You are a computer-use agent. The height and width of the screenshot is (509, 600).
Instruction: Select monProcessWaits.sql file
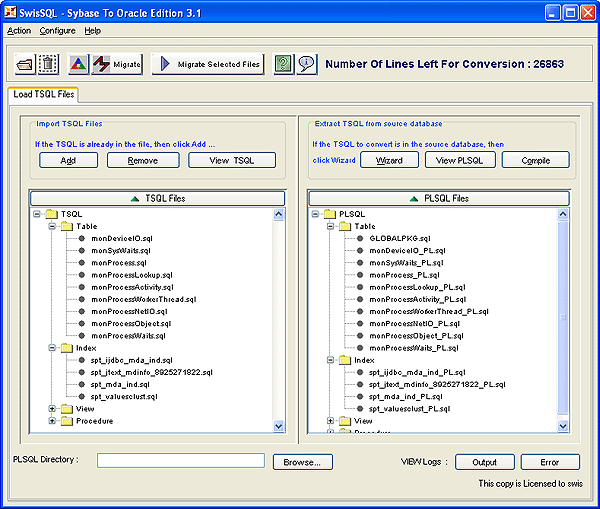(128, 336)
